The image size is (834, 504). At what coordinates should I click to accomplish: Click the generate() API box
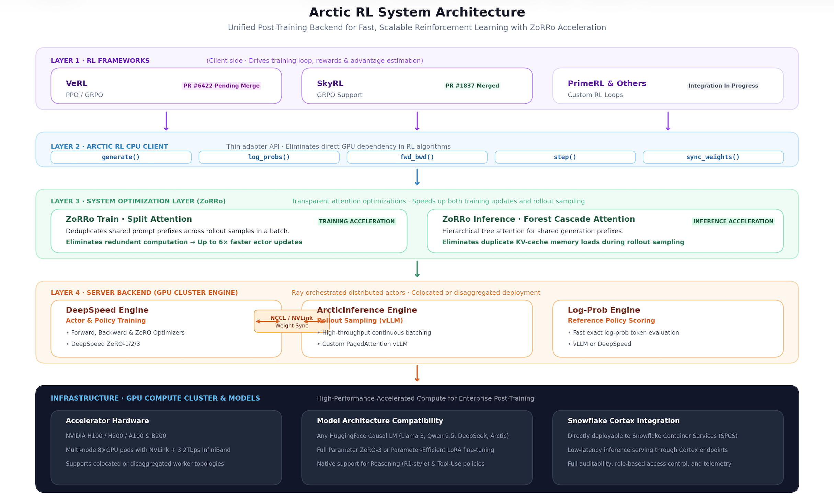(121, 157)
